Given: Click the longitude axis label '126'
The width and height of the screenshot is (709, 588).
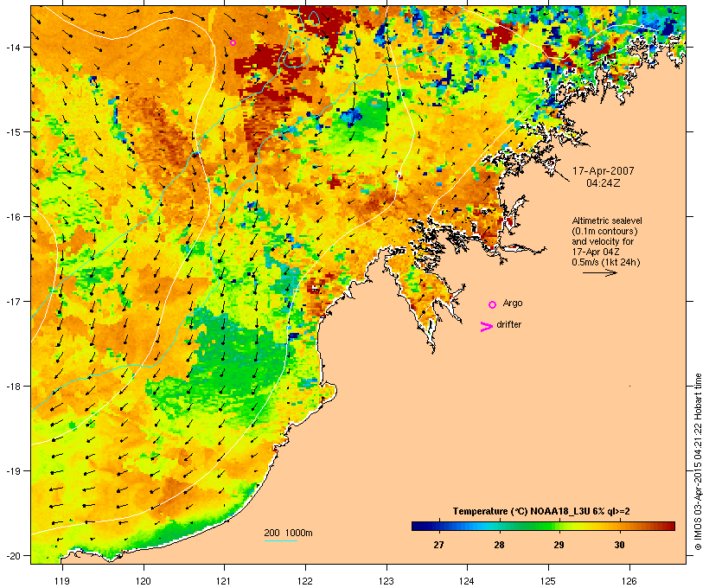Looking at the screenshot, I should (x=629, y=581).
